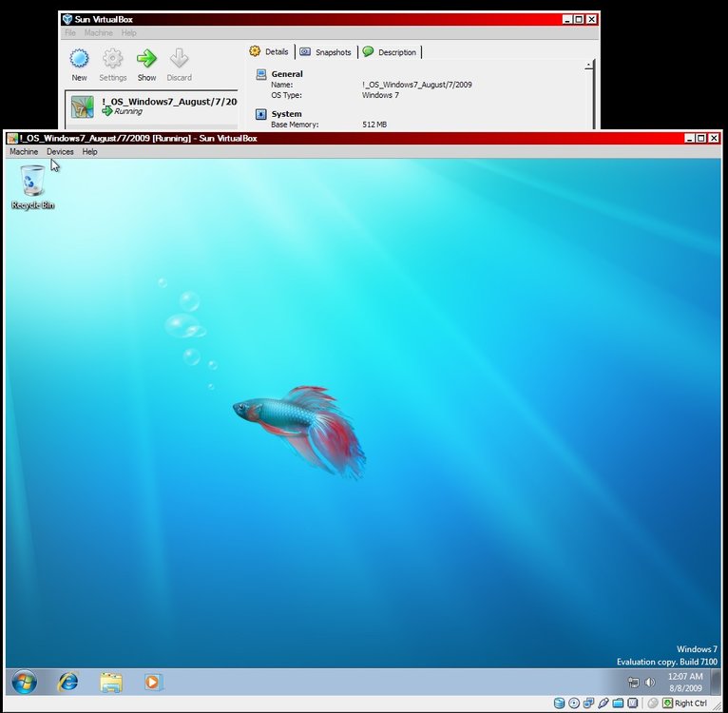
Task: Click the OS Type value Windows 7
Action: (380, 95)
